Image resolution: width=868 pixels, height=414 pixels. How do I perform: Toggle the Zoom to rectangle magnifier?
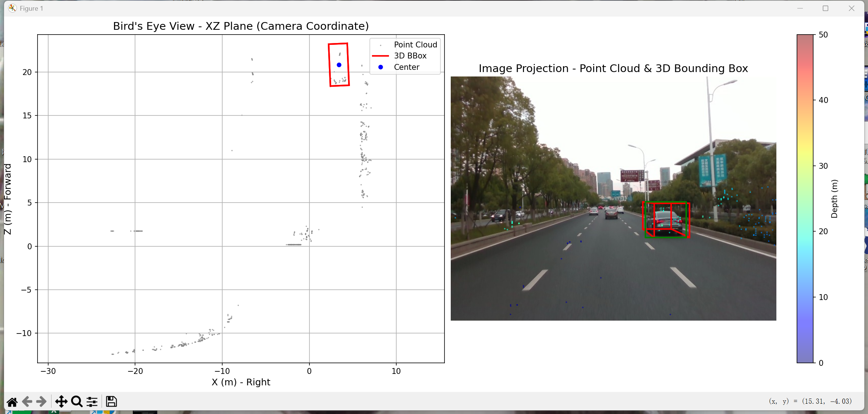[77, 401]
